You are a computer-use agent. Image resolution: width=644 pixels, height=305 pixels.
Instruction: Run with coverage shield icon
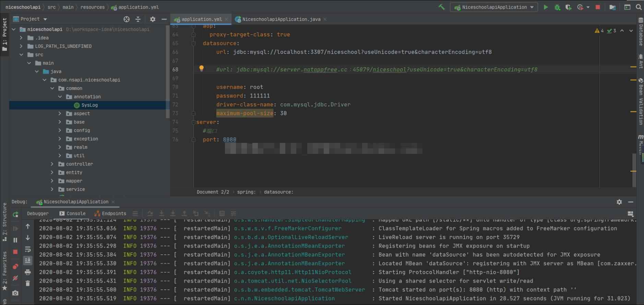pos(568,7)
